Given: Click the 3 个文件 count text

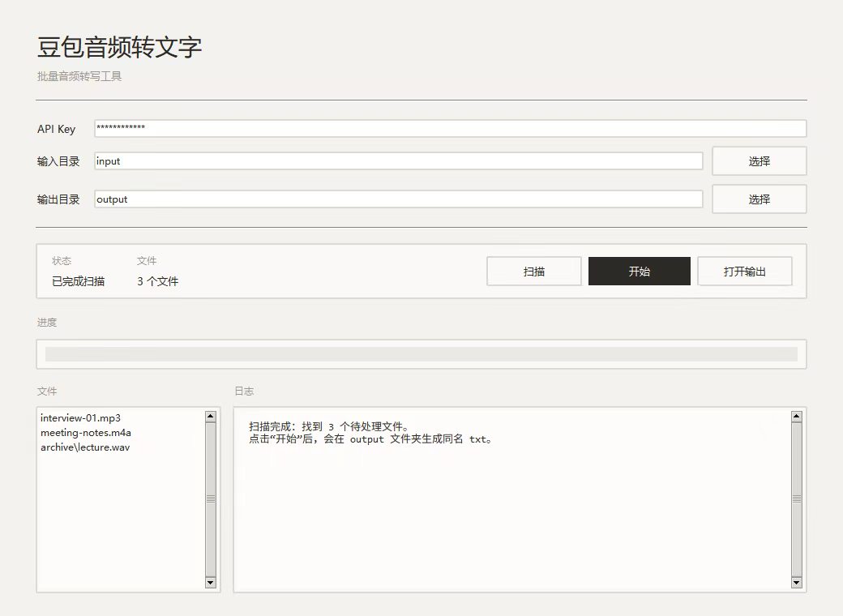Looking at the screenshot, I should [157, 281].
